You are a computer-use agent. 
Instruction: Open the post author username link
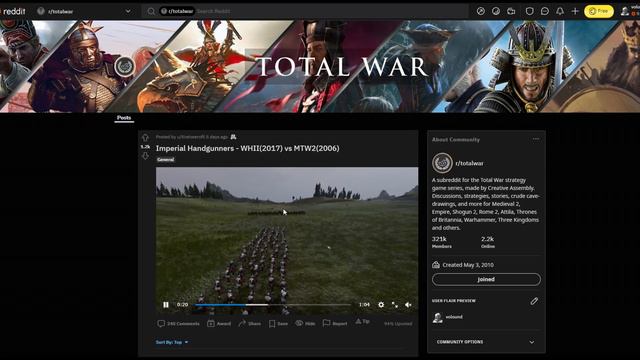tap(191, 137)
